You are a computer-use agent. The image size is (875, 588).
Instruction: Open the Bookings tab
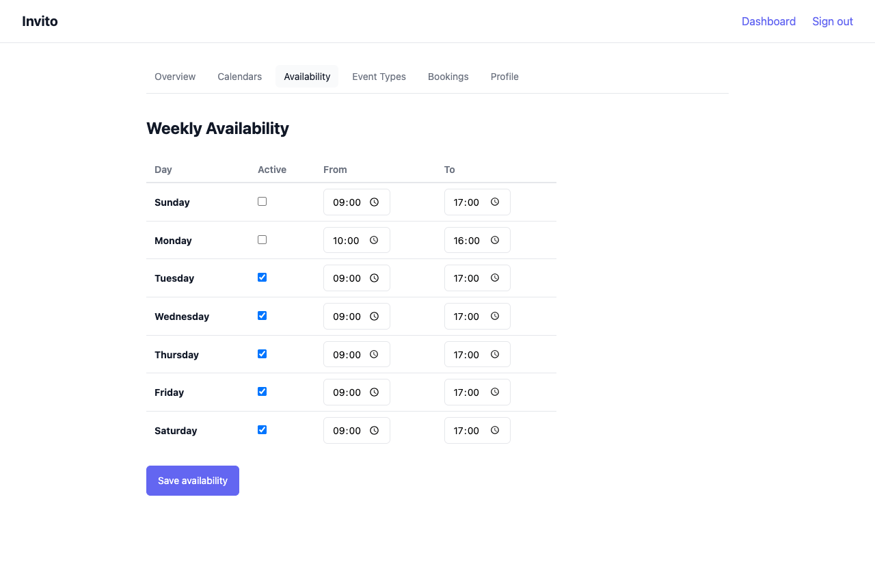[x=448, y=77]
